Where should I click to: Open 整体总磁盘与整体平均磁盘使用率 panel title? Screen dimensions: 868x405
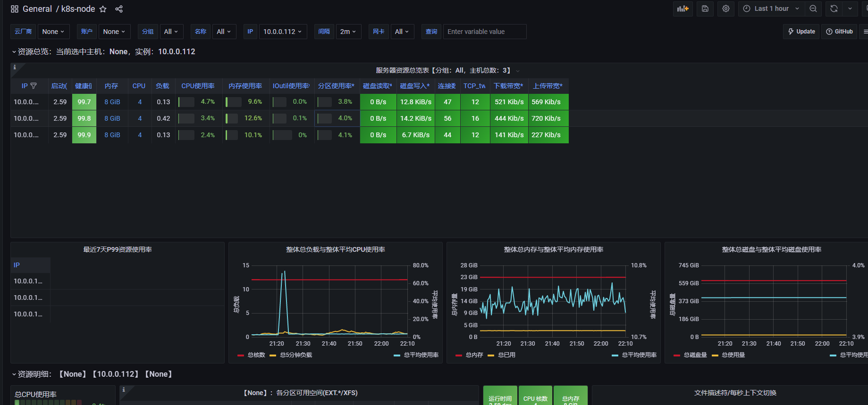click(772, 249)
